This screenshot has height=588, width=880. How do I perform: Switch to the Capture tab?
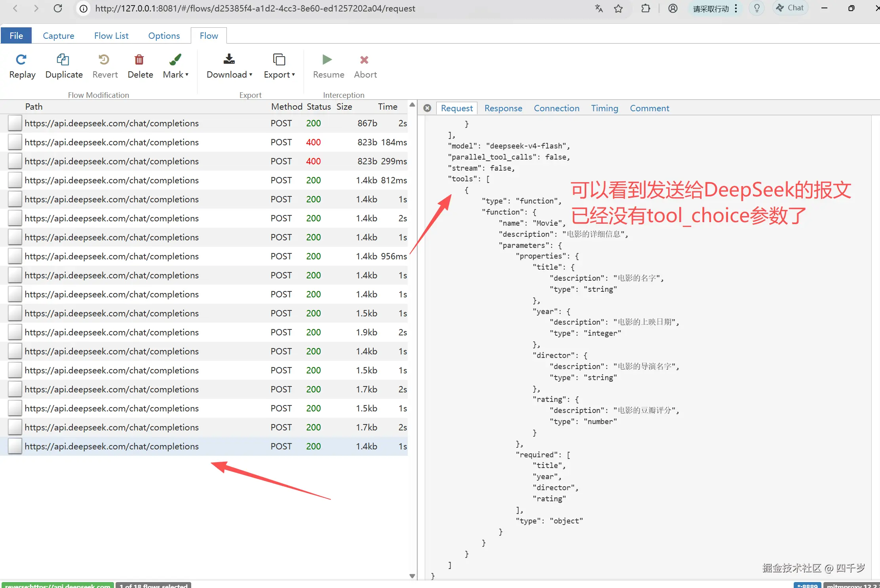click(59, 36)
